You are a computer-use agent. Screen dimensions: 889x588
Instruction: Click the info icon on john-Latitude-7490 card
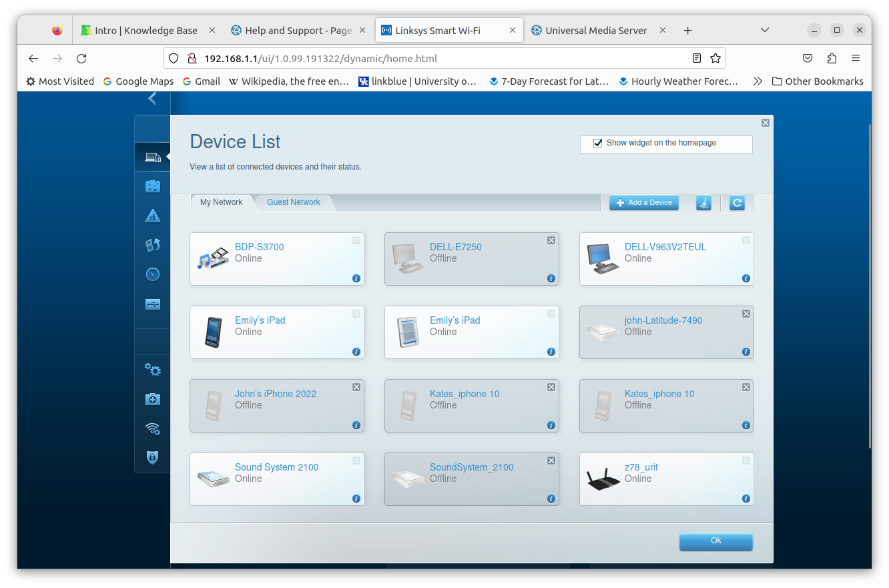coord(746,352)
